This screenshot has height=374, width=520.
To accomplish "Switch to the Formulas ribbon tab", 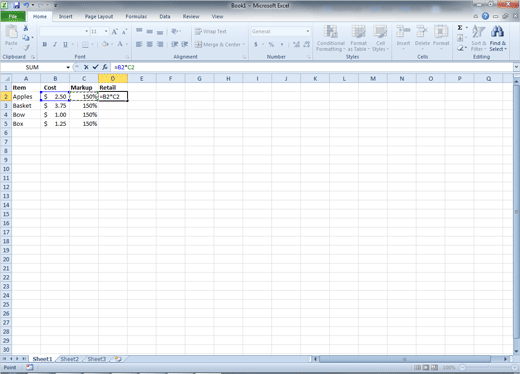I will (136, 16).
